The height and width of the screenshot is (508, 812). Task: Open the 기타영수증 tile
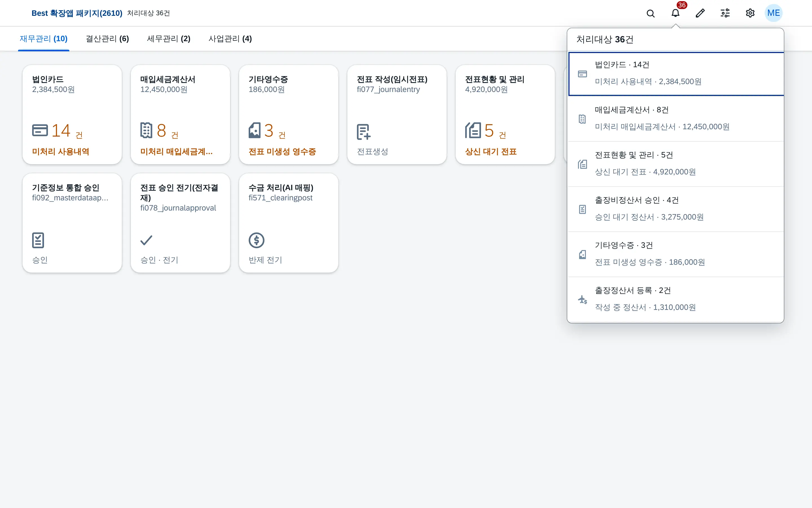point(288,115)
